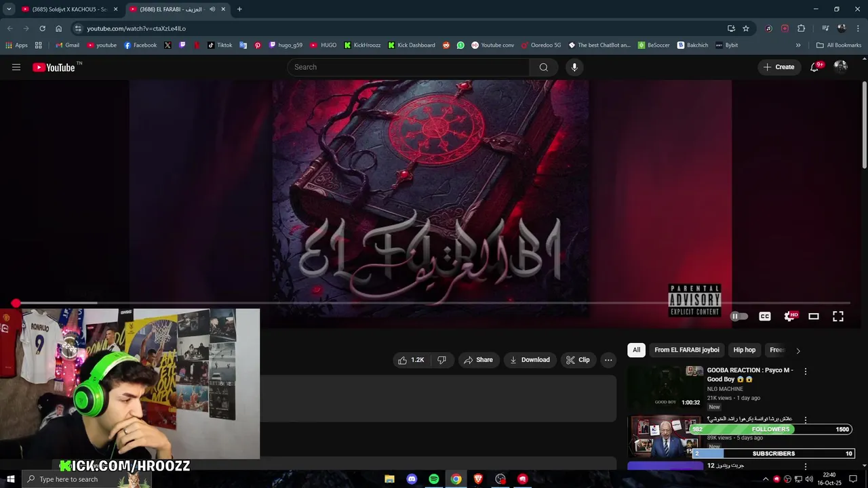This screenshot has width=868, height=488.
Task: Toggle theater mode in the player
Action: click(814, 317)
